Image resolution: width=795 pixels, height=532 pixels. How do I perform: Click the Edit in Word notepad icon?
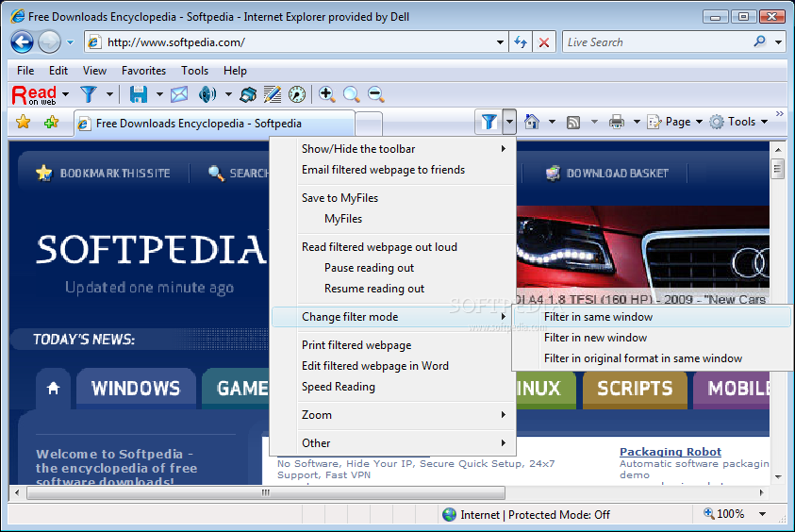273,94
